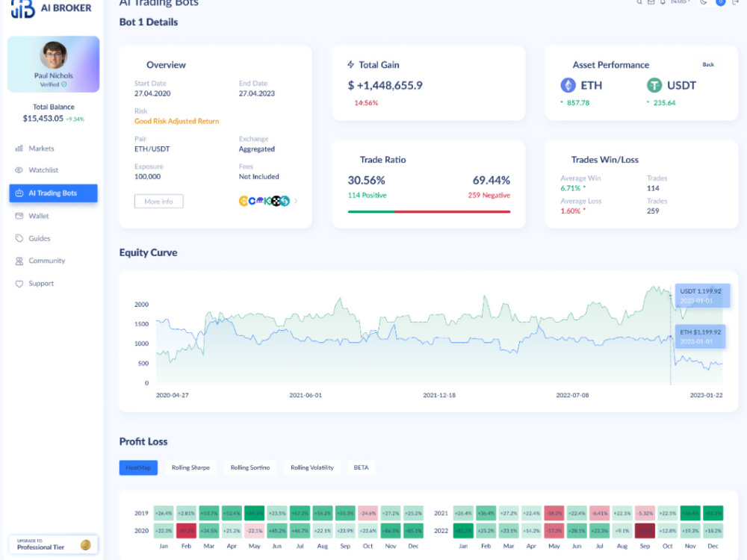Click the 114 Positive label

click(368, 195)
